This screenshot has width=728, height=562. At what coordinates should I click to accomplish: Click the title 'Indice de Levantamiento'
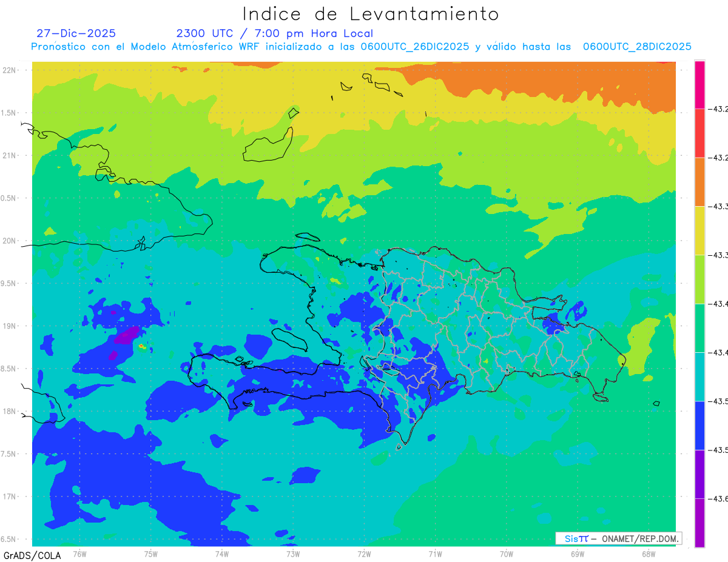(371, 14)
